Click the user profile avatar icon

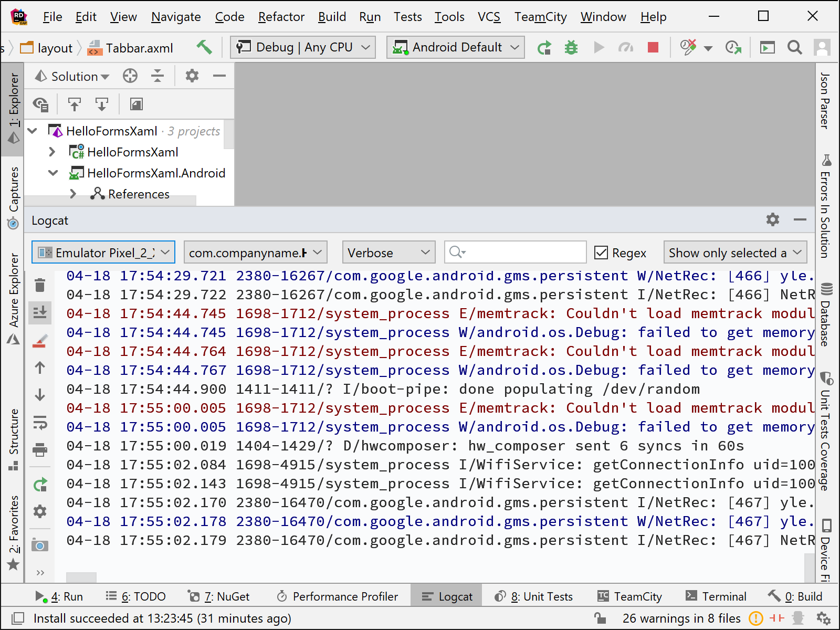[822, 48]
